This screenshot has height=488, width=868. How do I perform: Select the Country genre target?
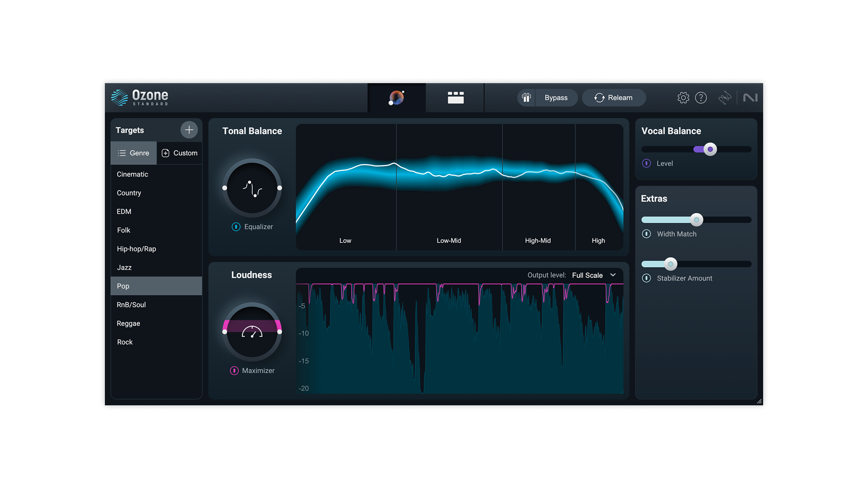tap(156, 193)
